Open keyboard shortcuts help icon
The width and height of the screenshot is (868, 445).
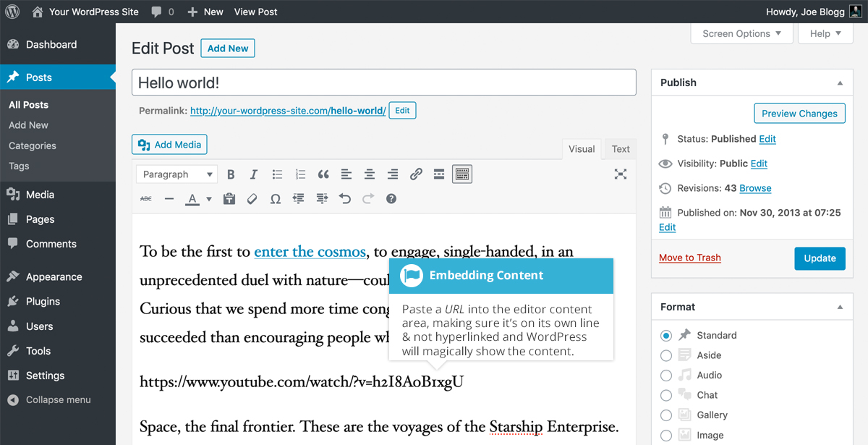[x=391, y=199]
